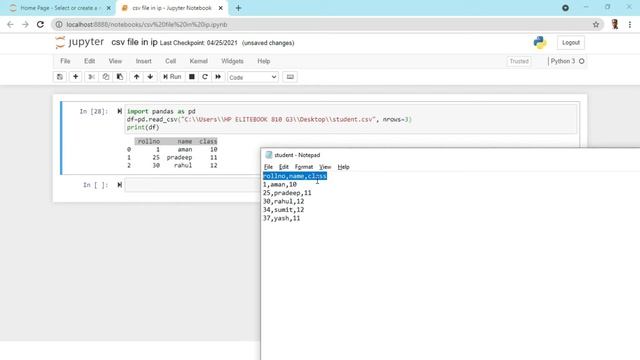The image size is (640, 360).
Task: Switch to the Home Page browser tab
Action: click(x=59, y=8)
